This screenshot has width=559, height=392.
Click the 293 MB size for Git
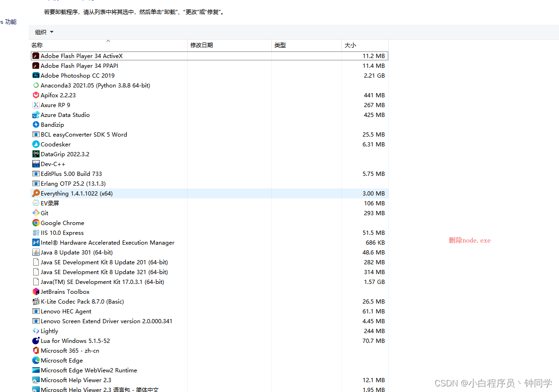pyautogui.click(x=374, y=213)
